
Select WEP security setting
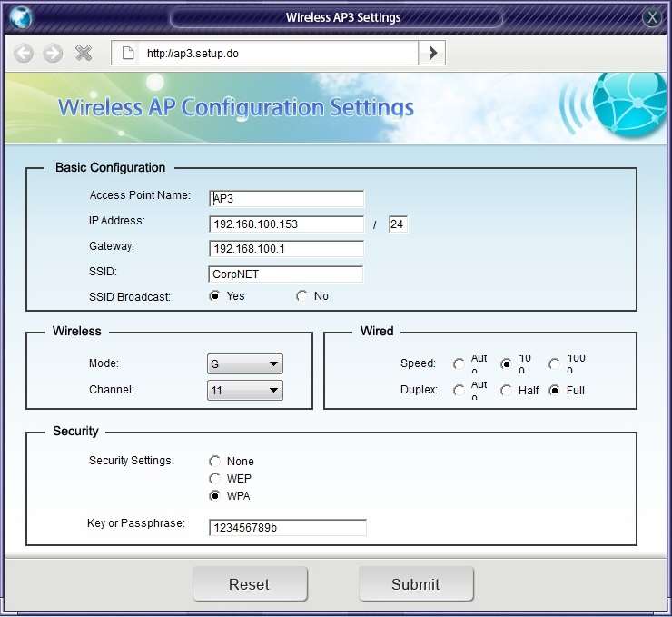(214, 479)
